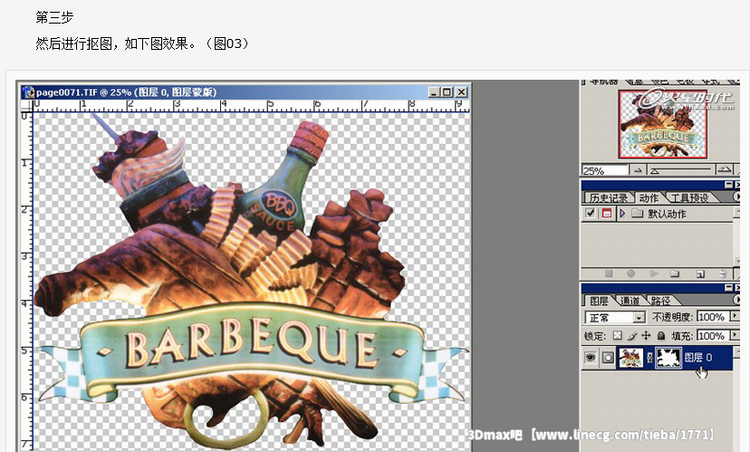Viewport: 750px width, 452px height.
Task: Click the layer mask link chain icon
Action: tap(650, 357)
